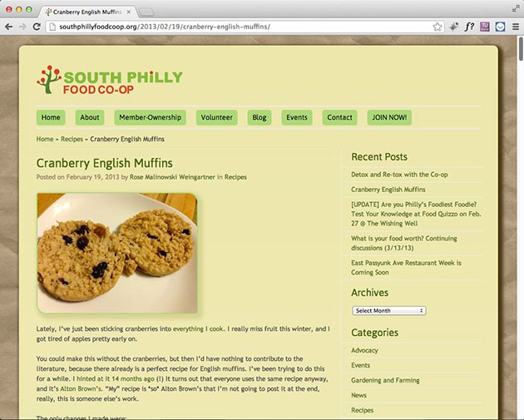Reload the current page
The height and width of the screenshot is (420, 524).
(37, 27)
